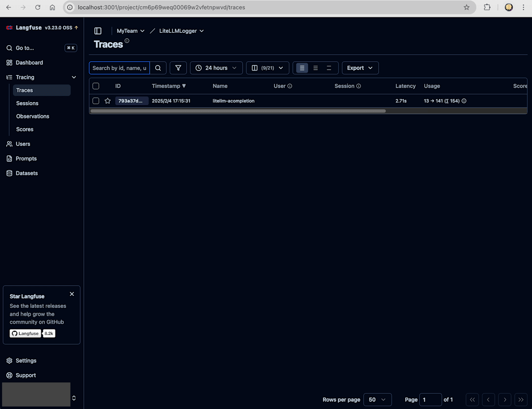
Task: Close the Star Langfuse card
Action: [72, 294]
